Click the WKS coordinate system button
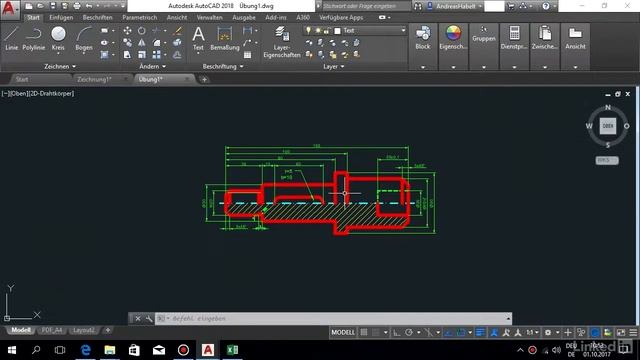640x360 pixels. (x=607, y=160)
